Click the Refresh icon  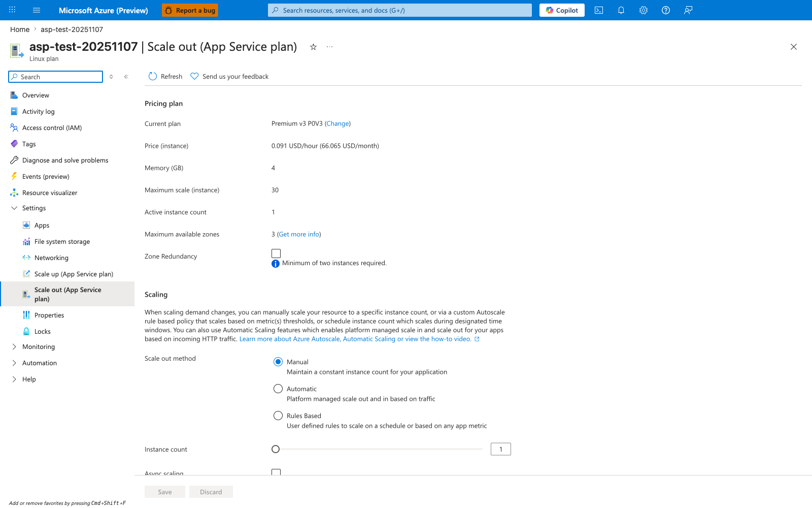click(x=153, y=76)
